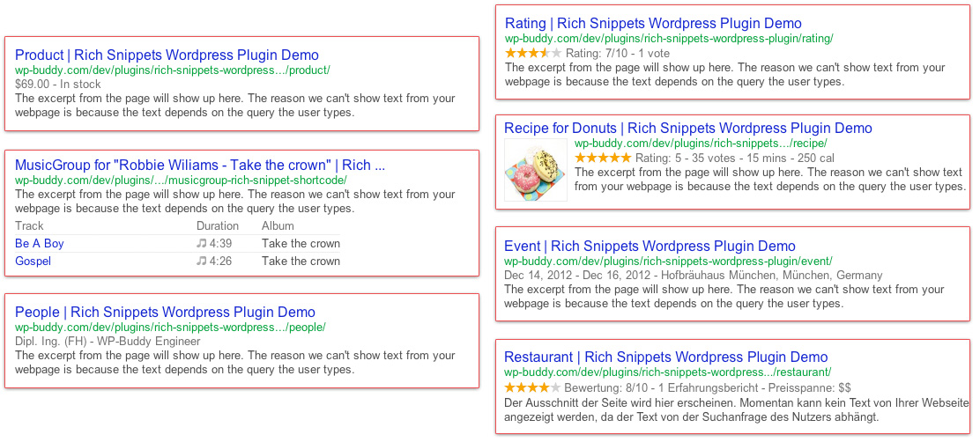Open the Rating rich snippets demo link
Screen dimensions: 980x442
click(653, 24)
